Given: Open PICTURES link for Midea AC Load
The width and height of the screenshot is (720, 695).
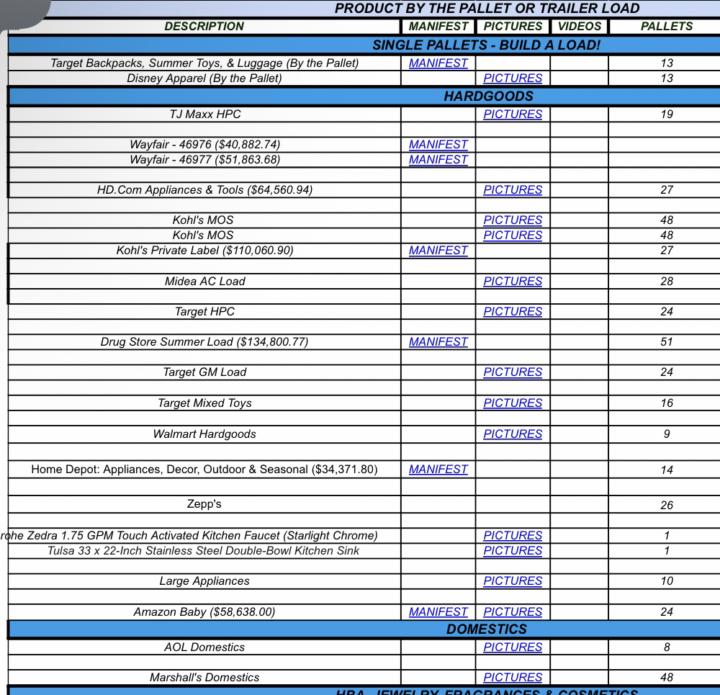Looking at the screenshot, I should pyautogui.click(x=512, y=281).
